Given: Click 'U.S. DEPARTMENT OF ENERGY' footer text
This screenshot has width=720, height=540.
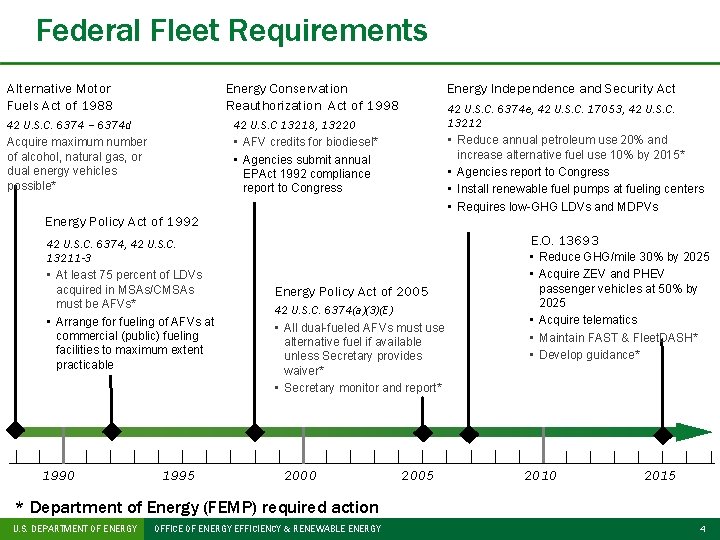Looking at the screenshot, I should click(x=75, y=529).
